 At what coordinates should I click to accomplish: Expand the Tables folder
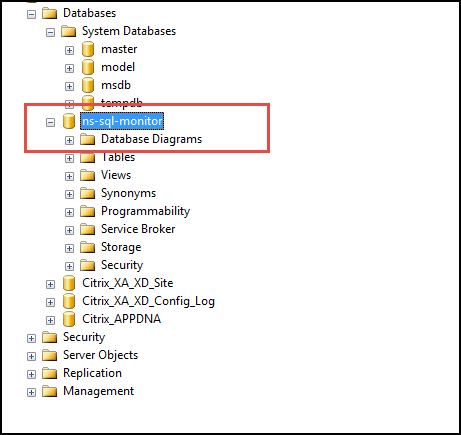click(x=69, y=158)
